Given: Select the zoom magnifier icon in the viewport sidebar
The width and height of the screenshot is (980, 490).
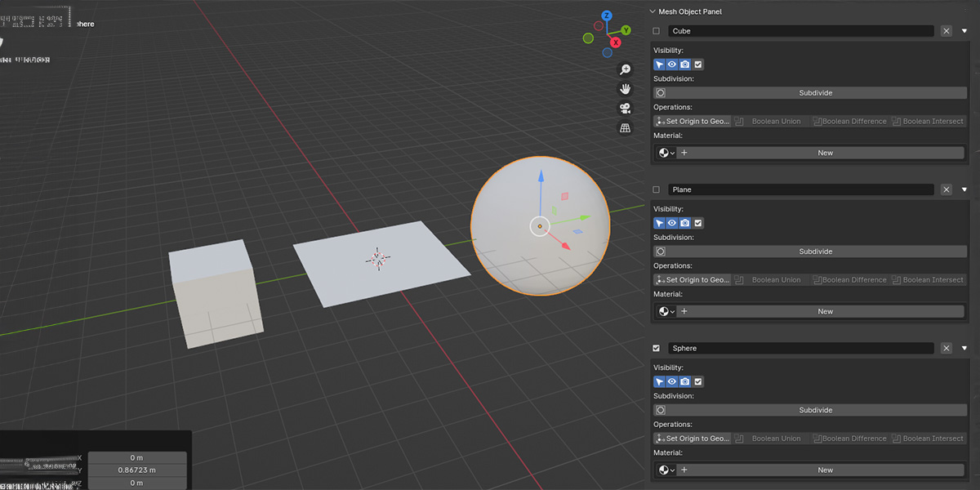Looking at the screenshot, I should tap(625, 69).
